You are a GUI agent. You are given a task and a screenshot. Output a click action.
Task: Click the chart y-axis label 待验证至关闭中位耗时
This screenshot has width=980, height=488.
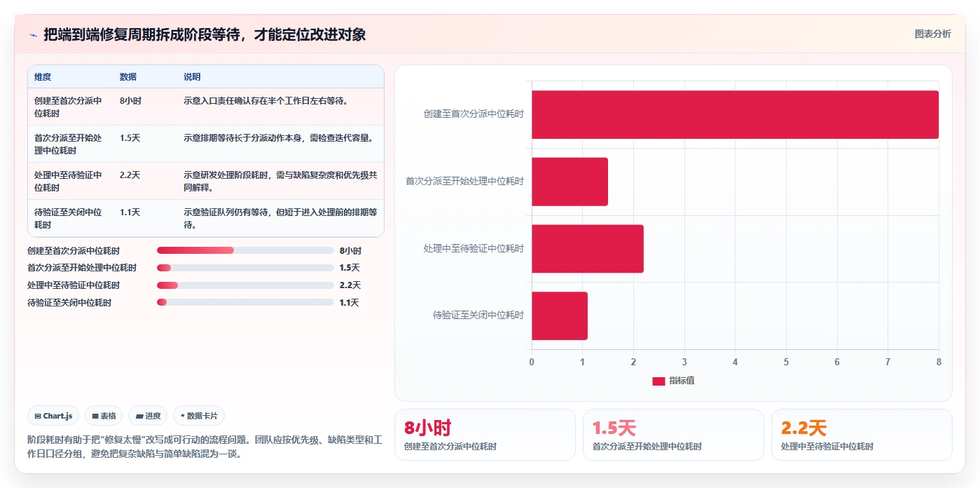(x=478, y=316)
